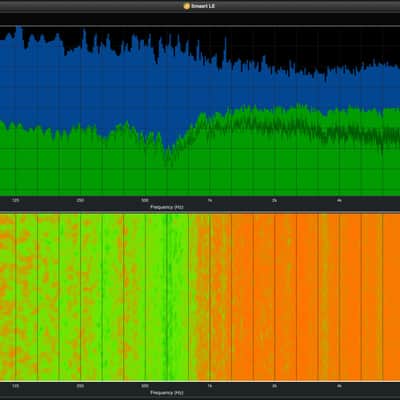This screenshot has height=400, width=400.
Task: Select the 250 tick on the spectrum plot axis
Action: pyautogui.click(x=80, y=201)
